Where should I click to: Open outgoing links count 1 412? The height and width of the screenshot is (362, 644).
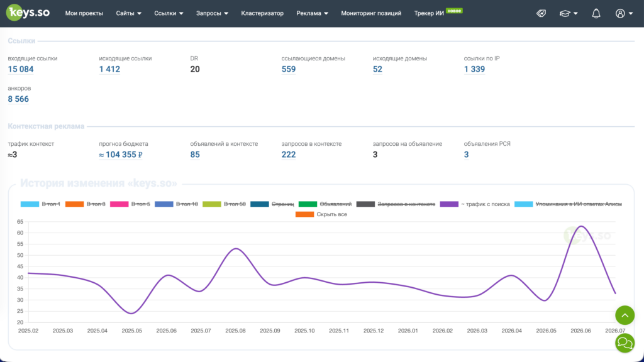point(109,69)
